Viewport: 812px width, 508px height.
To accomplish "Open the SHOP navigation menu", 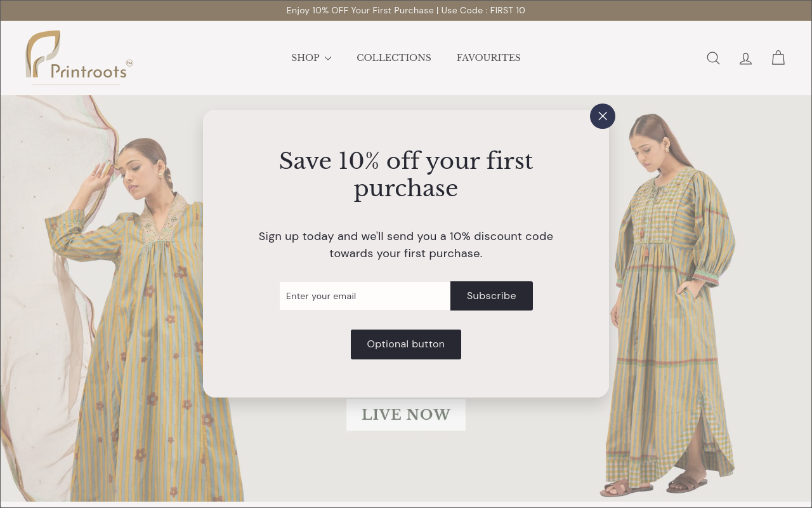I will point(311,58).
